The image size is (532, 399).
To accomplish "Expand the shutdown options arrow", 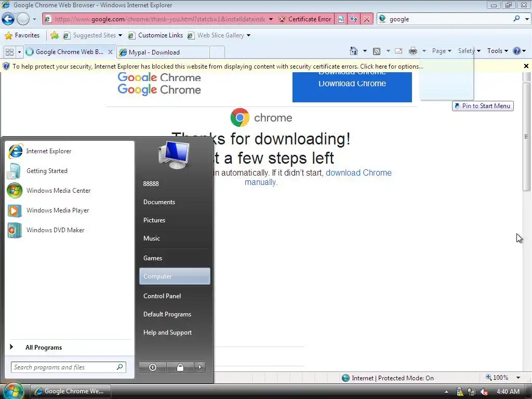I will click(199, 367).
